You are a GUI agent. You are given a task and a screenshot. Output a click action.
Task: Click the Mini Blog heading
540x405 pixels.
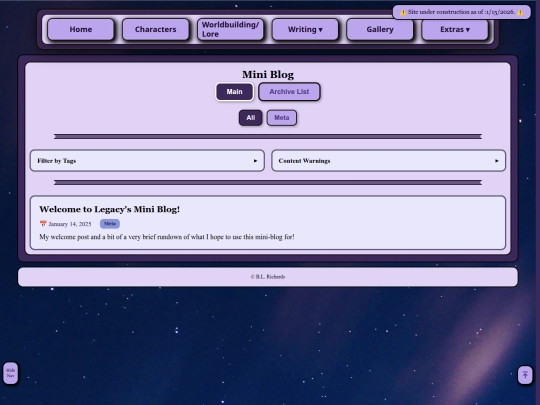(268, 74)
